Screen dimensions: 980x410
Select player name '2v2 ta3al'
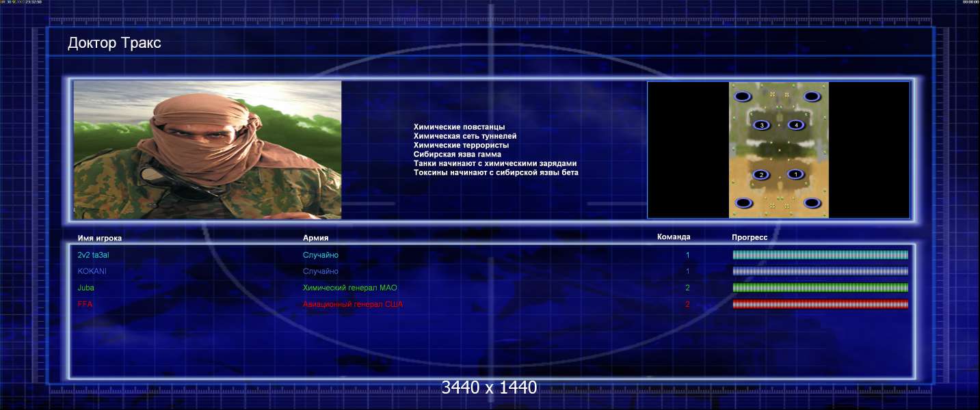(x=93, y=255)
